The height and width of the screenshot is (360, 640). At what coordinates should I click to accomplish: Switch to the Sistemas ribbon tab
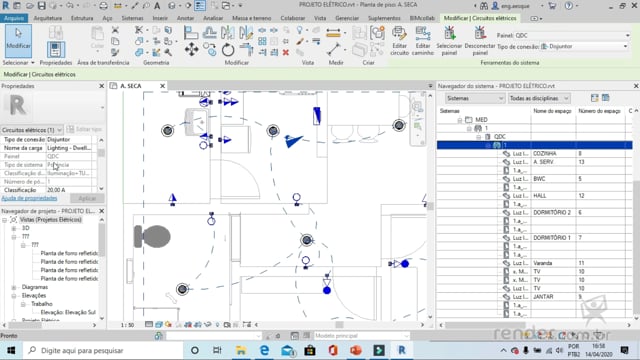tap(132, 18)
